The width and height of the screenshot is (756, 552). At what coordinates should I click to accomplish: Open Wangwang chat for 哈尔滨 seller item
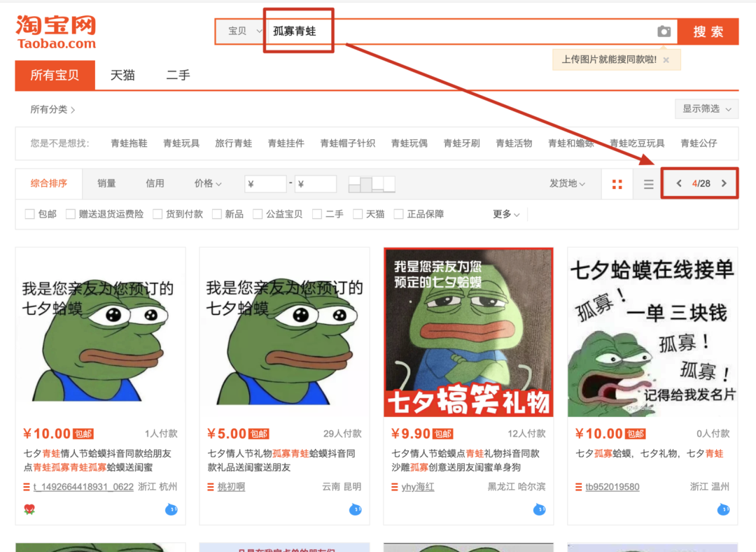point(540,509)
